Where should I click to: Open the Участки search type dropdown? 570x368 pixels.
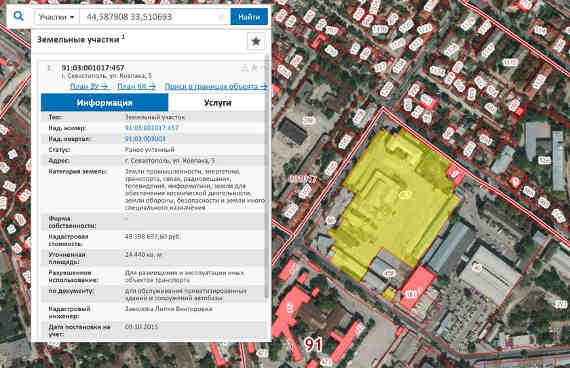(x=56, y=17)
